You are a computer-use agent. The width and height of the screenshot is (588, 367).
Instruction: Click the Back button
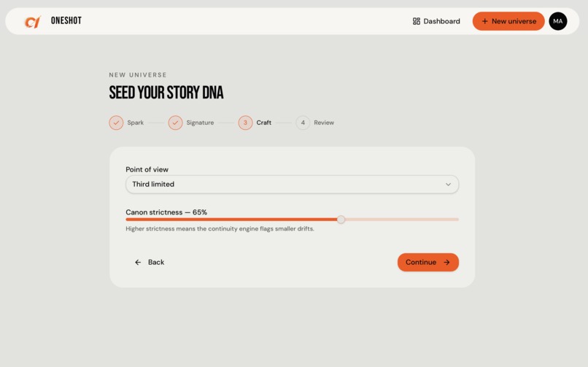pyautogui.click(x=150, y=263)
